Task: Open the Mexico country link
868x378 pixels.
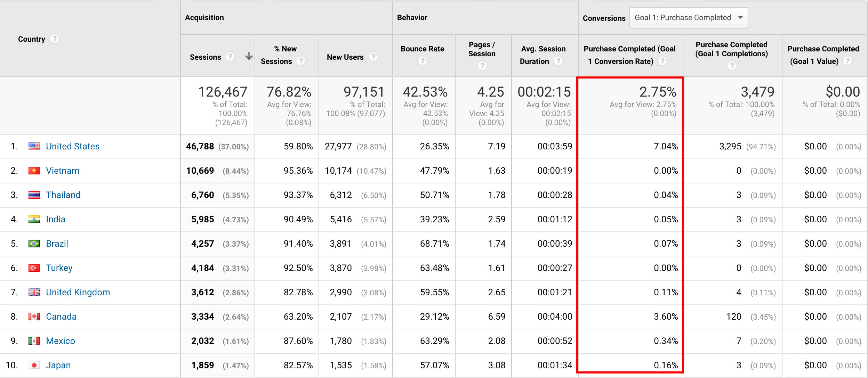Action: [x=61, y=341]
